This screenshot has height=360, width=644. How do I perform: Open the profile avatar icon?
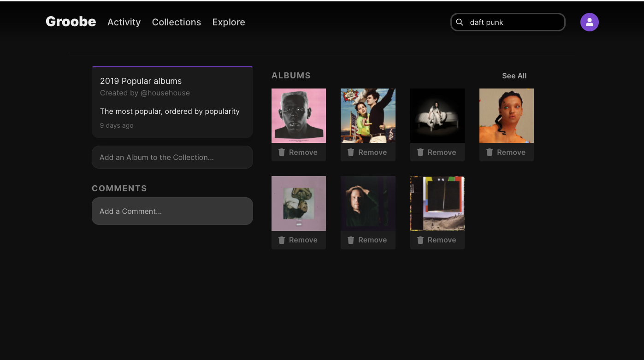pyautogui.click(x=590, y=22)
